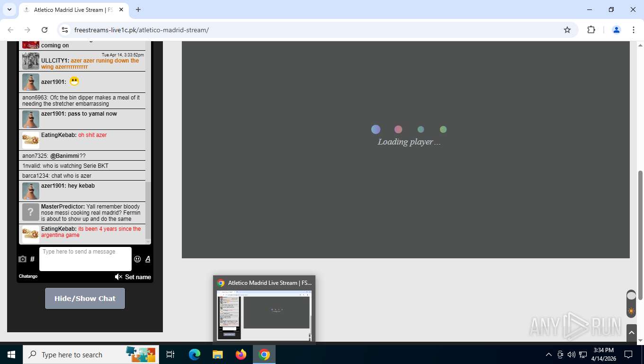The image size is (644, 364).
Task: Reload the current page
Action: pyautogui.click(x=45, y=30)
